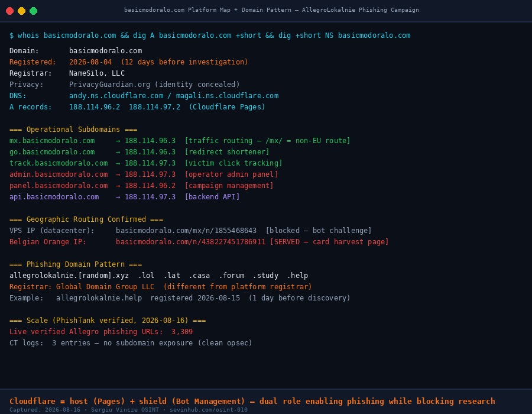Minimize the window with yellow button

coord(22,11)
